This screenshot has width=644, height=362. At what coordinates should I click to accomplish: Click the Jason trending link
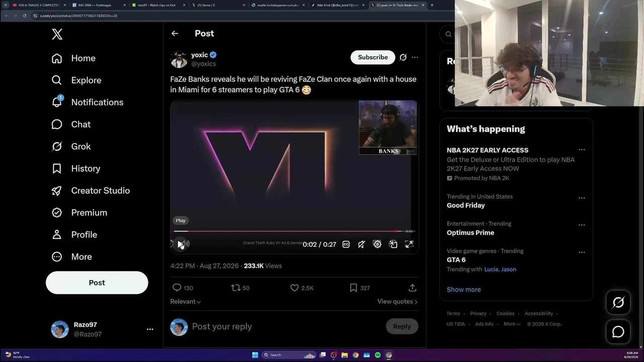(x=509, y=269)
